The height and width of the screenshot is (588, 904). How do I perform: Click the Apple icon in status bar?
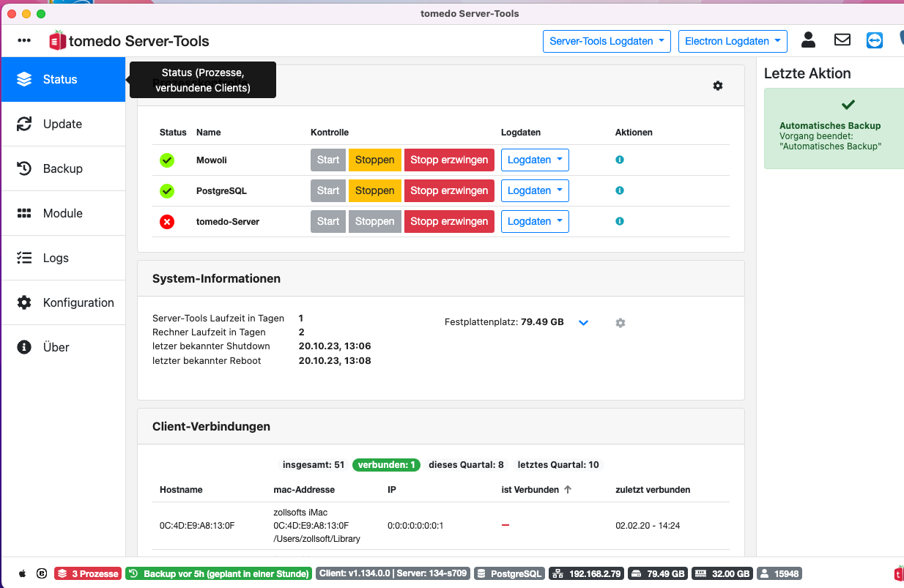(22, 574)
